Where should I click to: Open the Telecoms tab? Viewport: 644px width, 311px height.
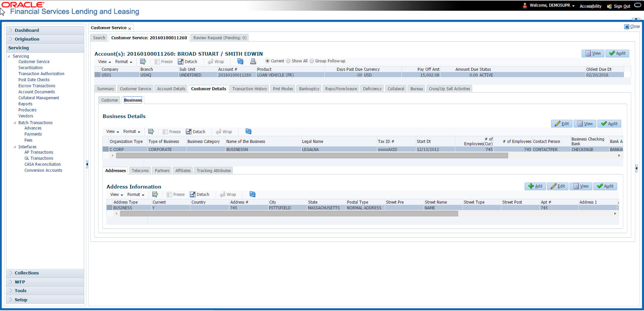click(x=140, y=171)
